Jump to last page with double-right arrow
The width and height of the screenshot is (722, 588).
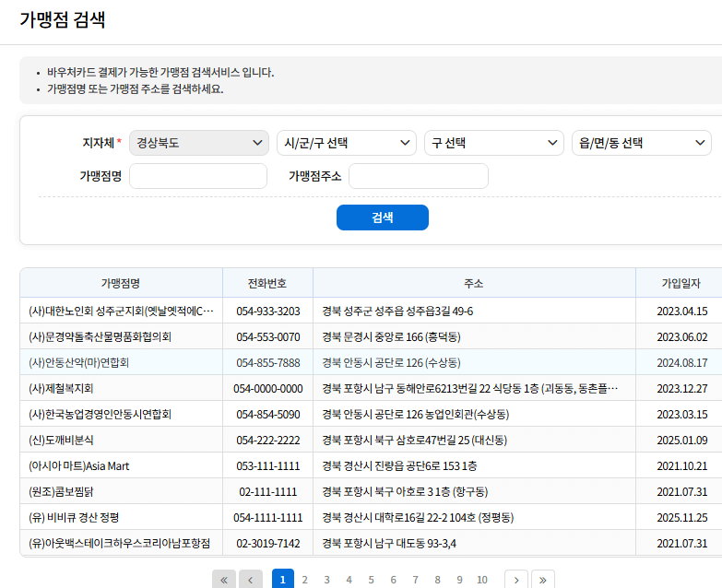click(x=543, y=580)
